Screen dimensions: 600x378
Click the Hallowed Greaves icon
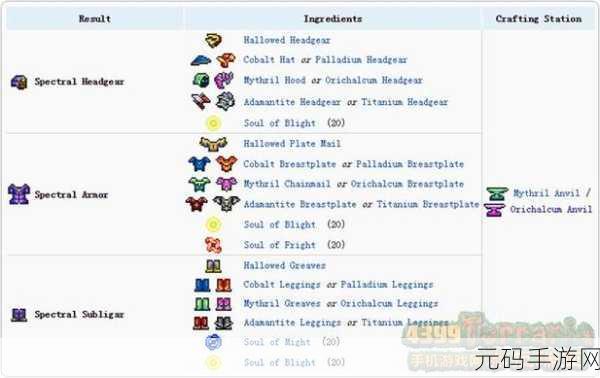pyautogui.click(x=213, y=266)
